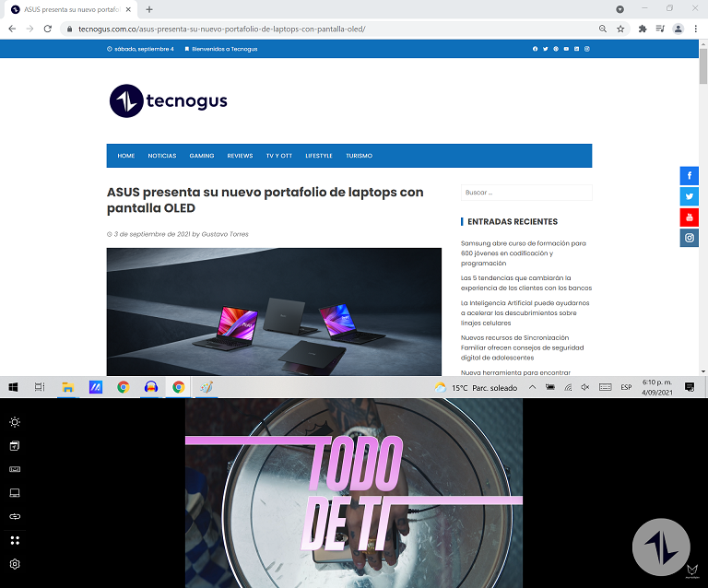Open the REVIEWS menu item
Image resolution: width=708 pixels, height=588 pixels.
tap(240, 156)
